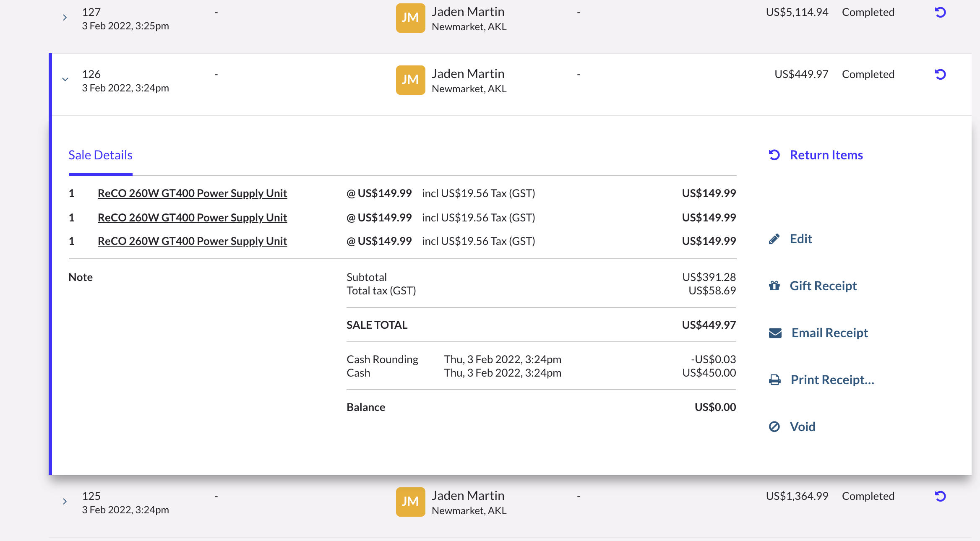Viewport: 980px width, 541px height.
Task: Select the Sale Details tab
Action: pyautogui.click(x=100, y=155)
